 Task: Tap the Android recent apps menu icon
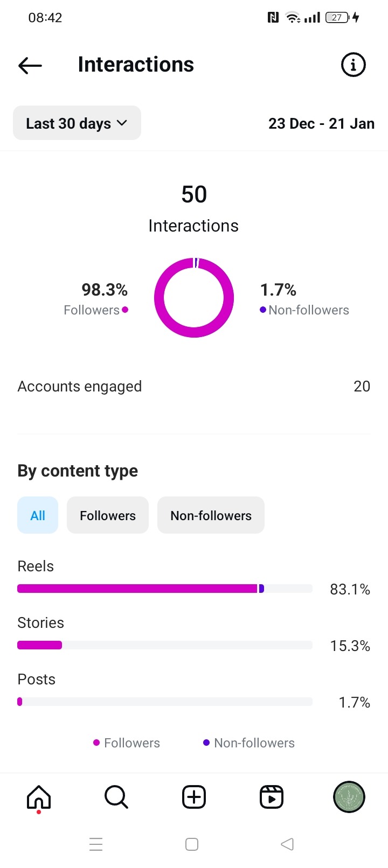pyautogui.click(x=96, y=844)
